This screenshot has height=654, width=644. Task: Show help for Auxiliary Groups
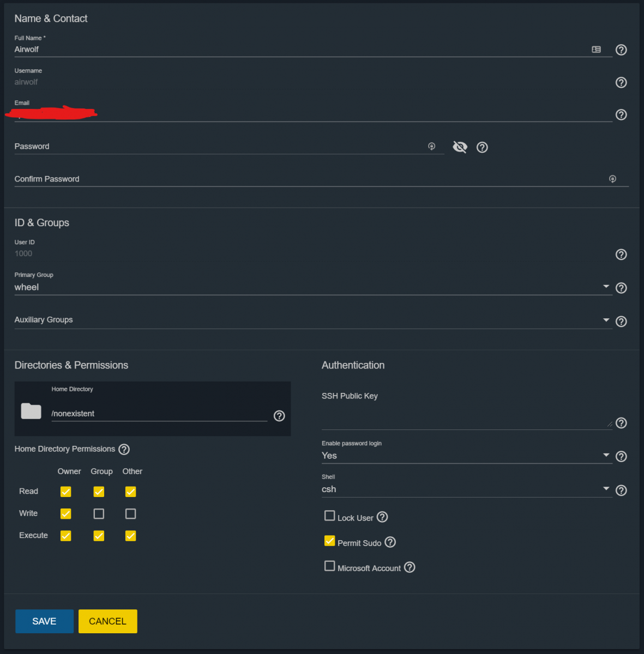[621, 322]
